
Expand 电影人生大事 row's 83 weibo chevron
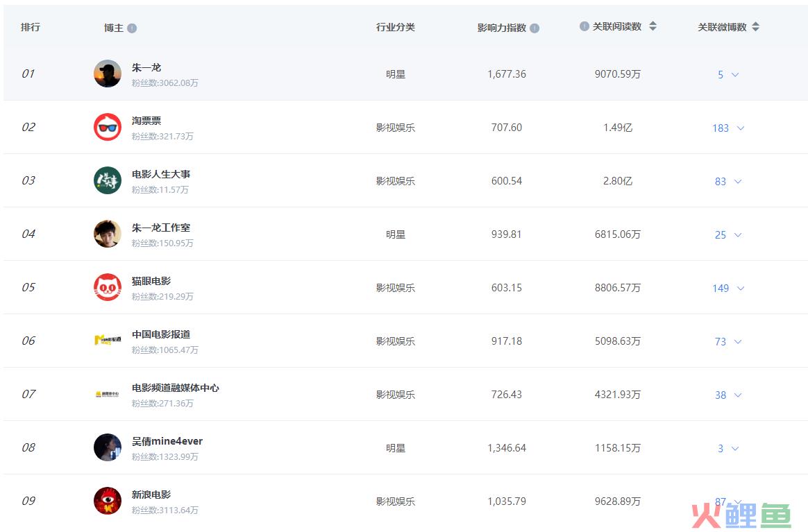738,181
